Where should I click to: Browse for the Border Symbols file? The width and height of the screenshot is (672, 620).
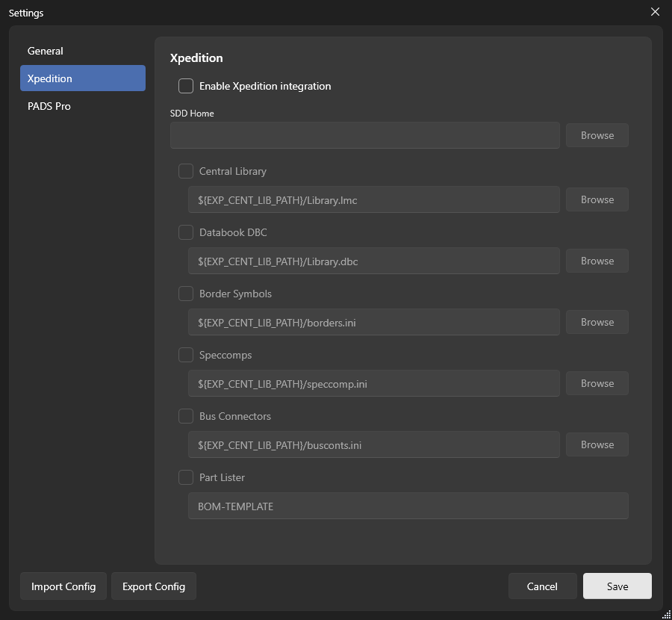click(597, 322)
